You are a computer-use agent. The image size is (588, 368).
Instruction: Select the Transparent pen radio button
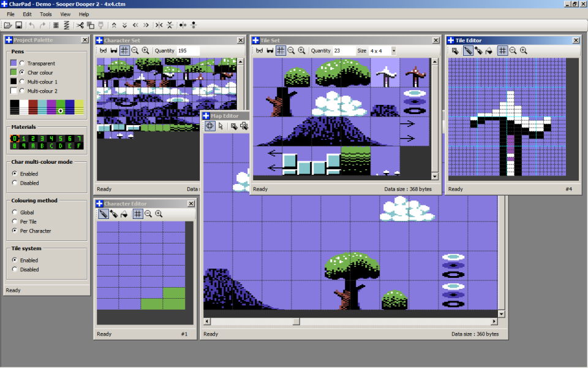click(22, 63)
